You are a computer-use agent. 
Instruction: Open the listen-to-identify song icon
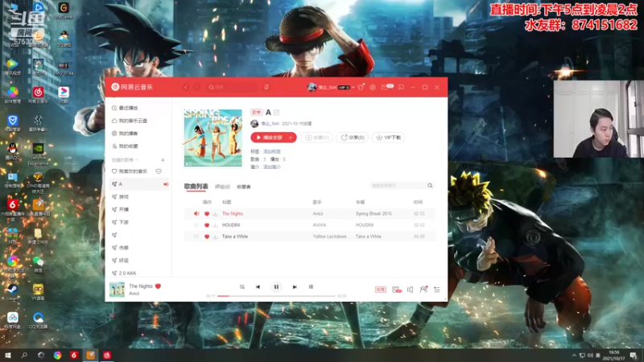coord(266,87)
